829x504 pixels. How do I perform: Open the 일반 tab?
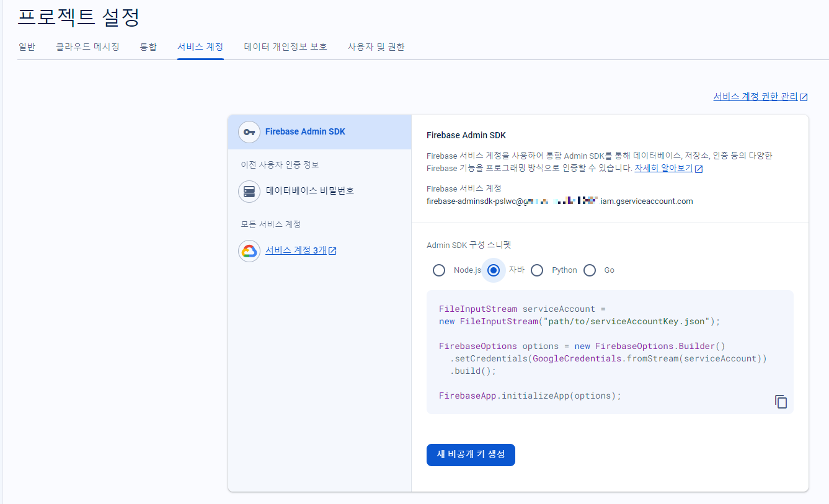tap(27, 47)
